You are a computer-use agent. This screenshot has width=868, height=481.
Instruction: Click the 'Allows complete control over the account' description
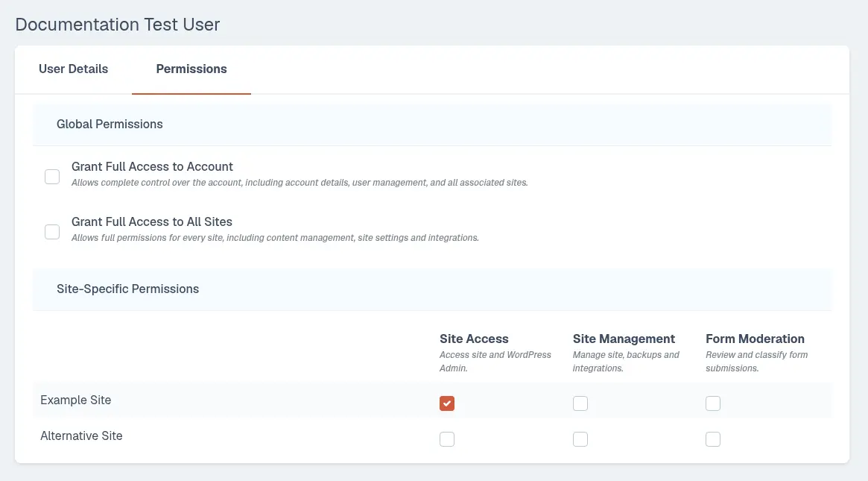300,182
